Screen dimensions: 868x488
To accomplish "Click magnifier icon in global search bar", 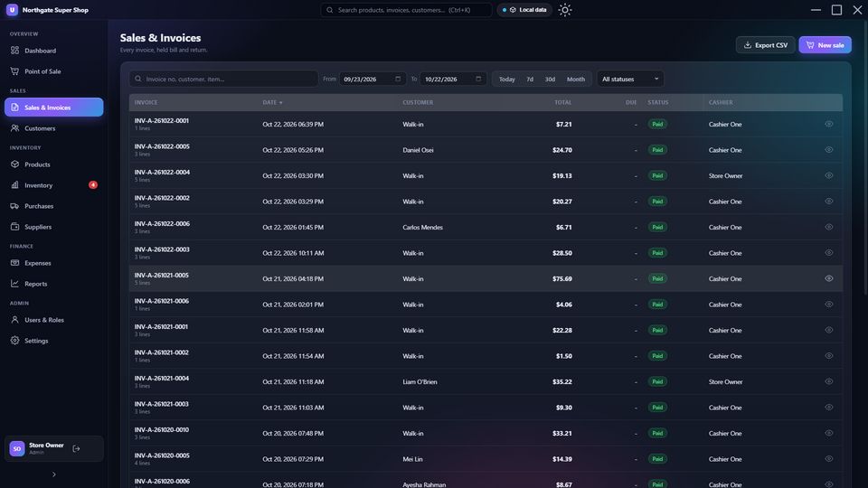I will click(x=330, y=10).
